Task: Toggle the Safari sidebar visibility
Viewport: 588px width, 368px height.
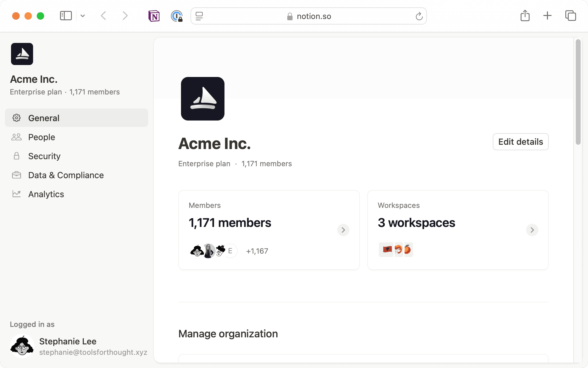Action: tap(66, 16)
